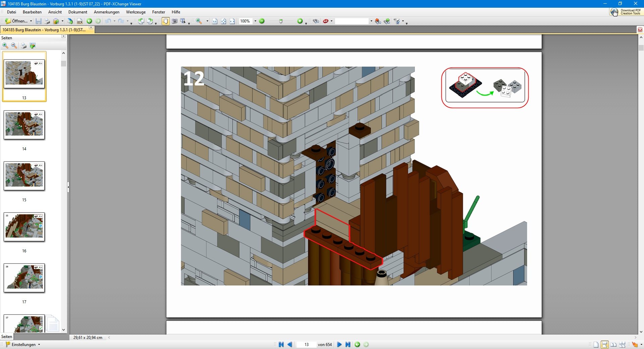Click the Snapshot camera tool
The height and width of the screenshot is (349, 644).
[174, 21]
